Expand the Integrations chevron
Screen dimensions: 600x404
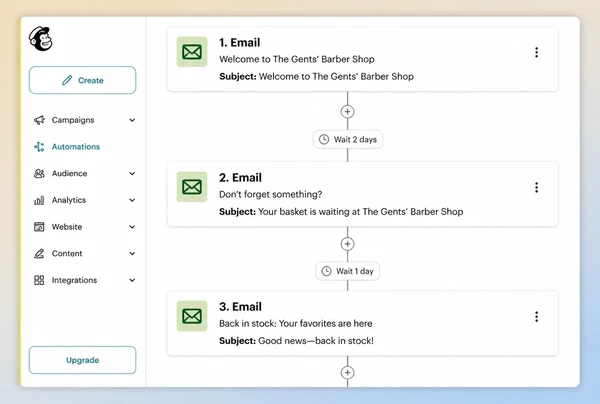[132, 280]
